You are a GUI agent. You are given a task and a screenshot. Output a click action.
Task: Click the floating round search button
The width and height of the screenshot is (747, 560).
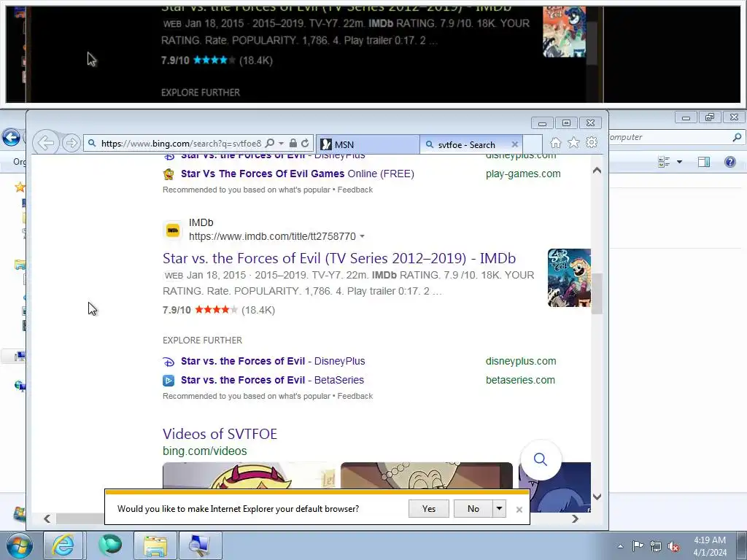[x=541, y=459]
